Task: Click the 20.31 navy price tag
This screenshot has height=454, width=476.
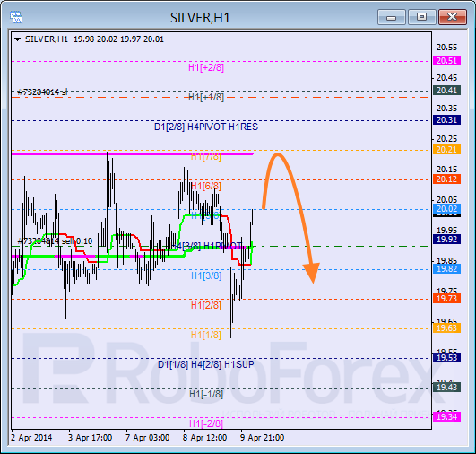Action: click(x=446, y=120)
